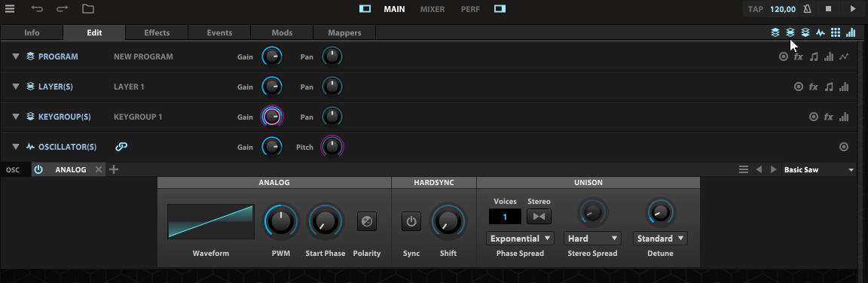This screenshot has width=868, height=283.
Task: Toggle the mapping grid editor icon
Action: pyautogui.click(x=836, y=32)
